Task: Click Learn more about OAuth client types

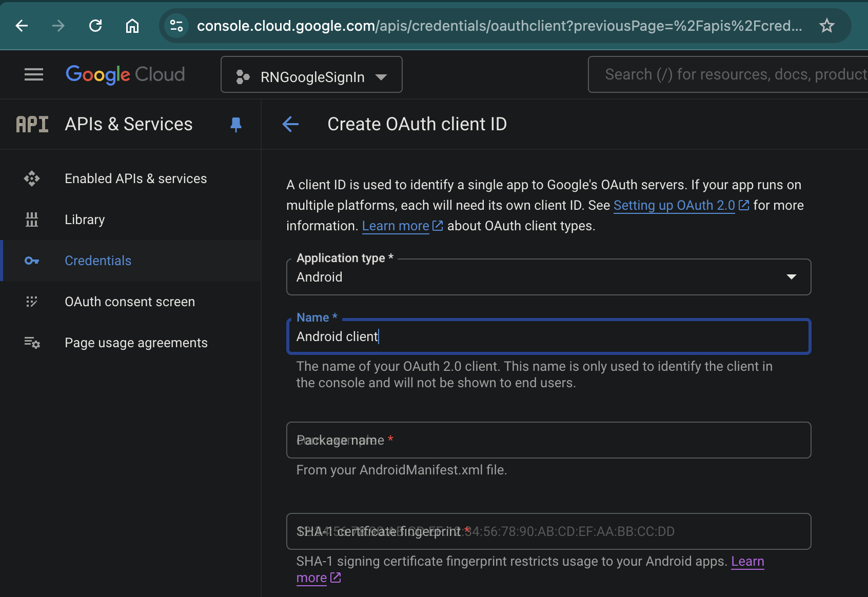Action: 396,226
